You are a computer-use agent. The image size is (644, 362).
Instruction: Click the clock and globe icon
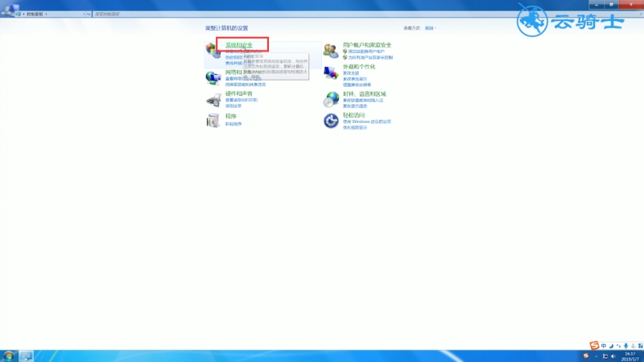[x=331, y=99]
